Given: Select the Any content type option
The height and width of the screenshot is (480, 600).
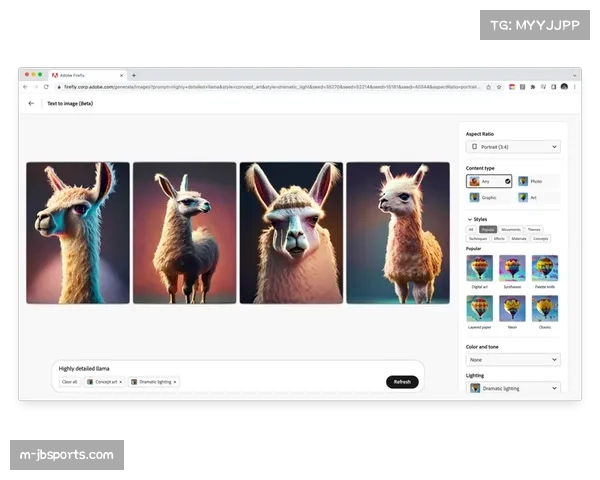Looking at the screenshot, I should [x=489, y=181].
